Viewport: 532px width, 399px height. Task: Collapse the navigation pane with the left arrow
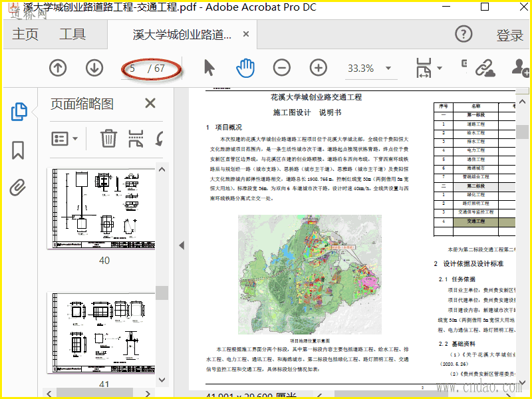[182, 245]
